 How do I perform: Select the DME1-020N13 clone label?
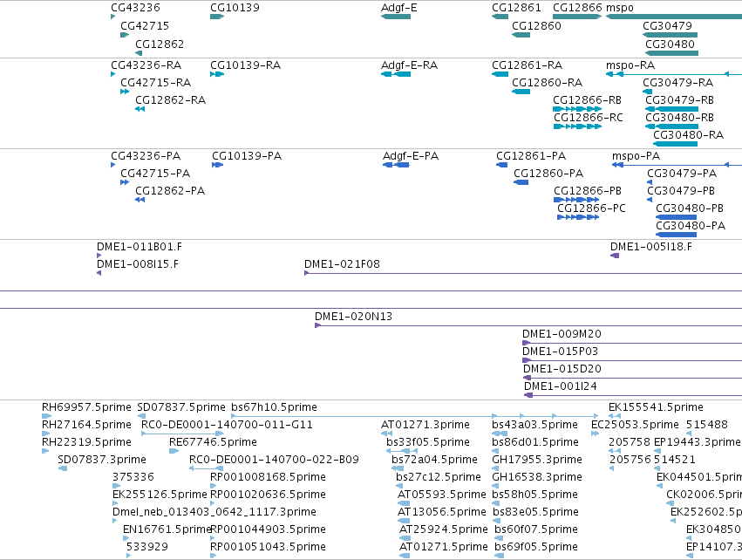pos(353,317)
